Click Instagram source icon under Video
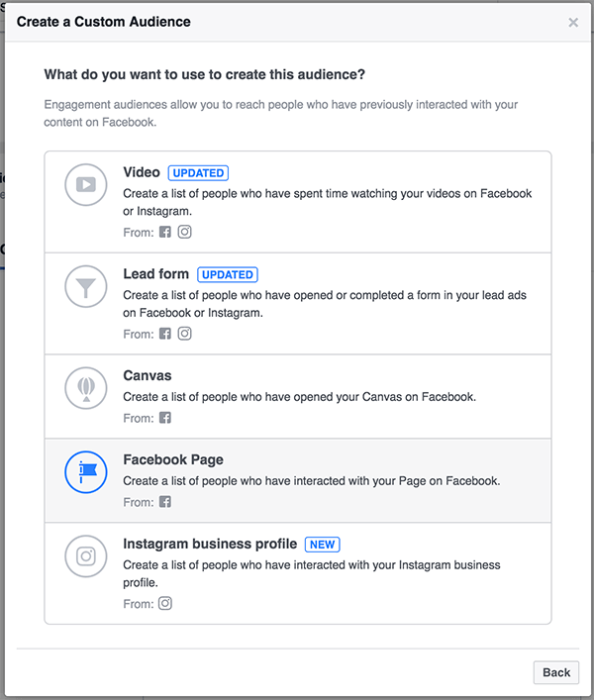Viewport: 594px width, 700px height. [184, 233]
